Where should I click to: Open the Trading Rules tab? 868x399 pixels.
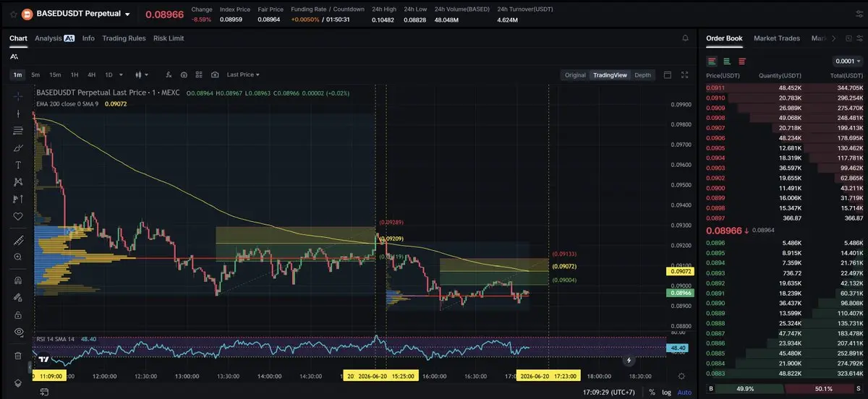click(124, 38)
